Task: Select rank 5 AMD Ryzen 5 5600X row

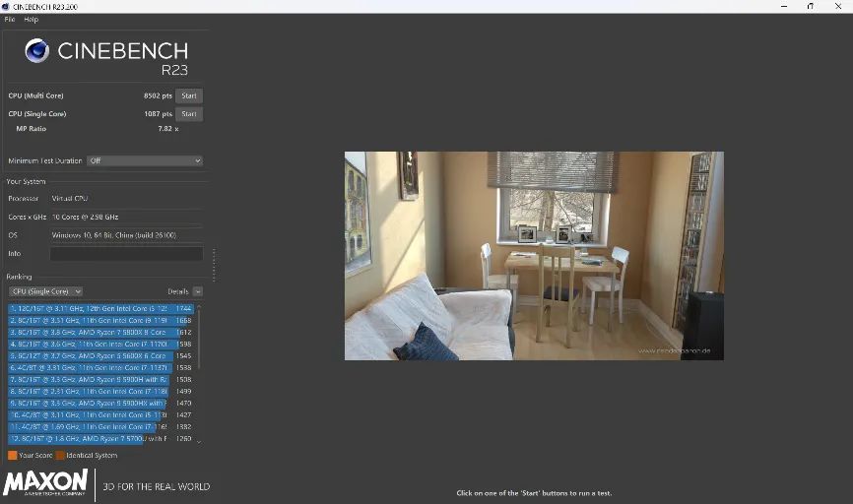Action: click(100, 356)
